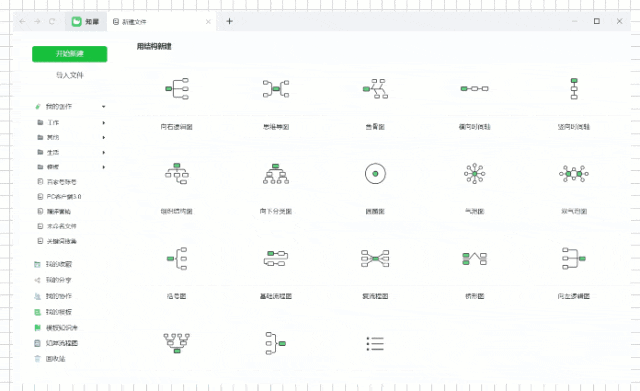
Task: Open the 工作 folder
Action: pos(53,122)
